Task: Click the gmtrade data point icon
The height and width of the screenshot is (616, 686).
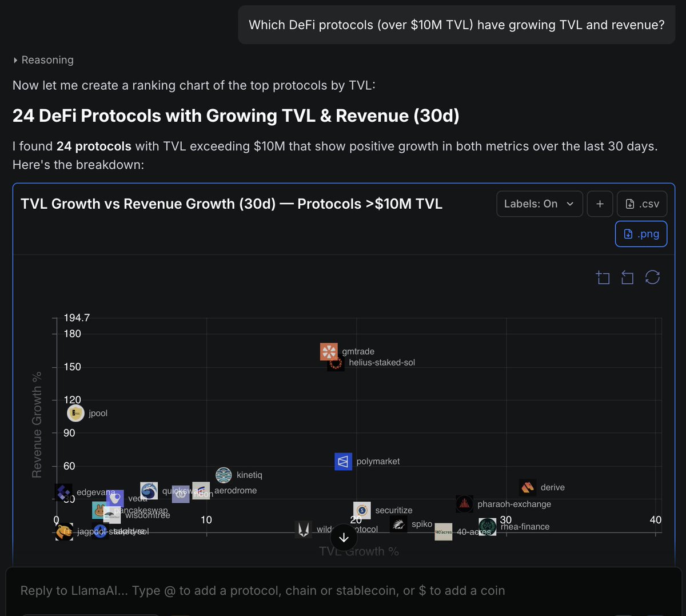Action: coord(329,352)
